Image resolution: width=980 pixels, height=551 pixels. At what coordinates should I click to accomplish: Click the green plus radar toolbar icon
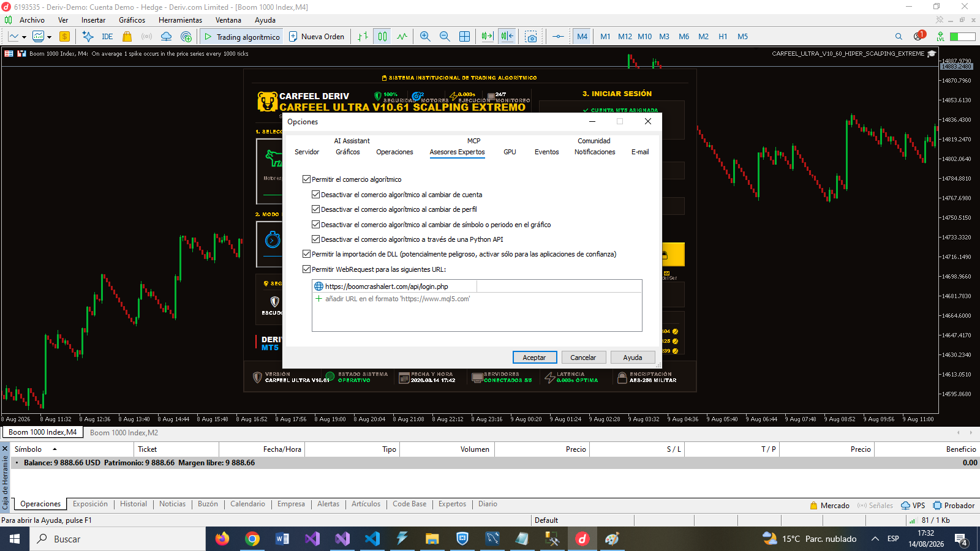tap(186, 37)
